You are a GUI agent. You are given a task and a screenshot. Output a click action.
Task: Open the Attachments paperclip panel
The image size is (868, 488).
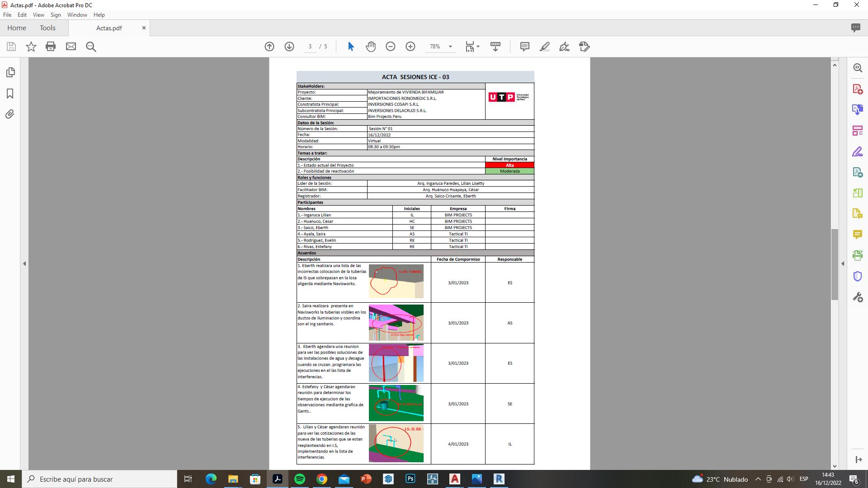point(10,114)
